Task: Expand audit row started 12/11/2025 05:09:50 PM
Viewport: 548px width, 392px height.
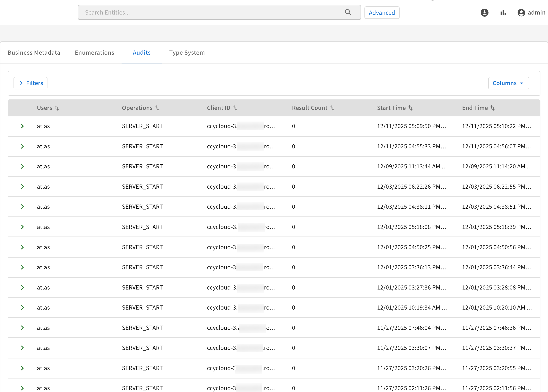Action: (23, 126)
